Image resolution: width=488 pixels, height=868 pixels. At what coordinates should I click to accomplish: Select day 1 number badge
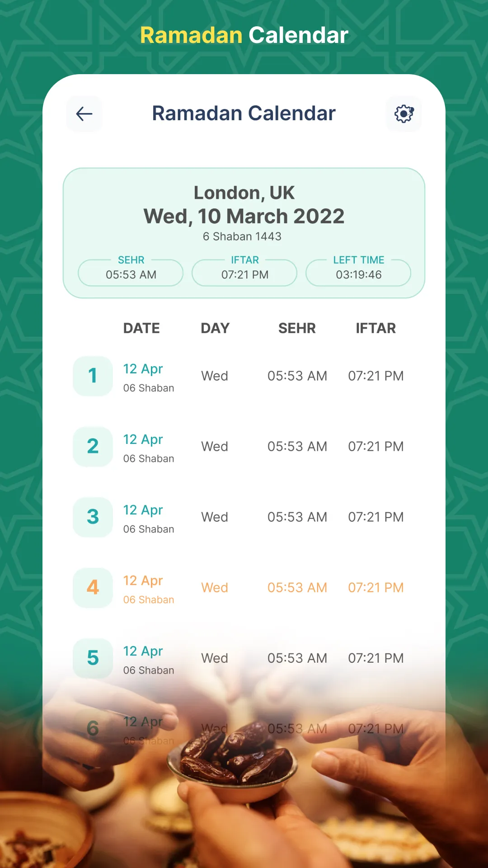[x=93, y=376]
